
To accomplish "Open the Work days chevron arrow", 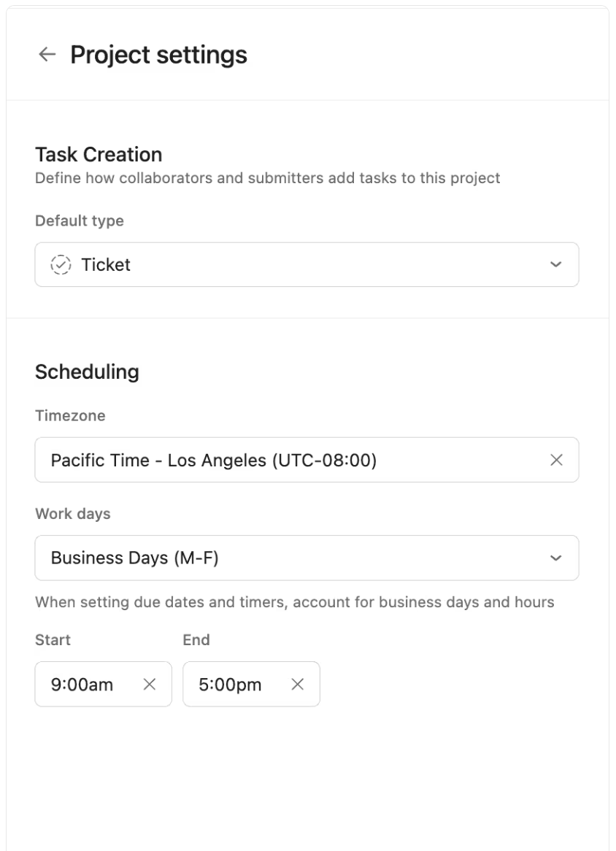I will 556,558.
